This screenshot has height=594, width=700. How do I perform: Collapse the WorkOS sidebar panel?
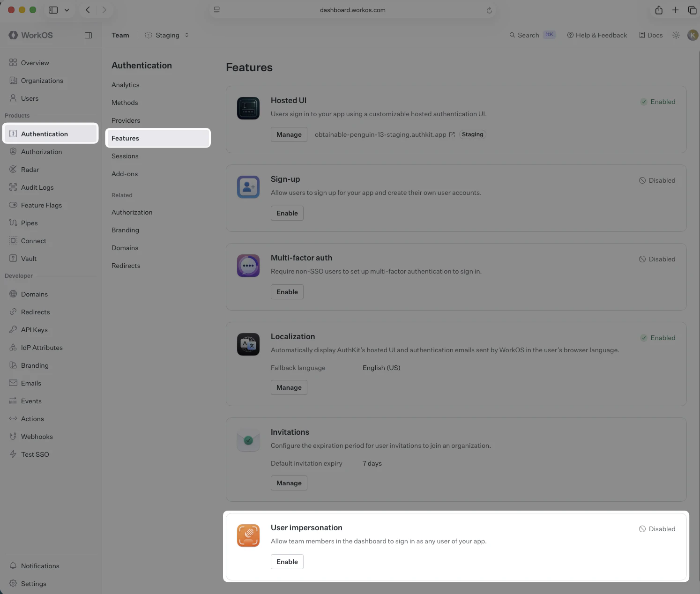[x=88, y=36]
